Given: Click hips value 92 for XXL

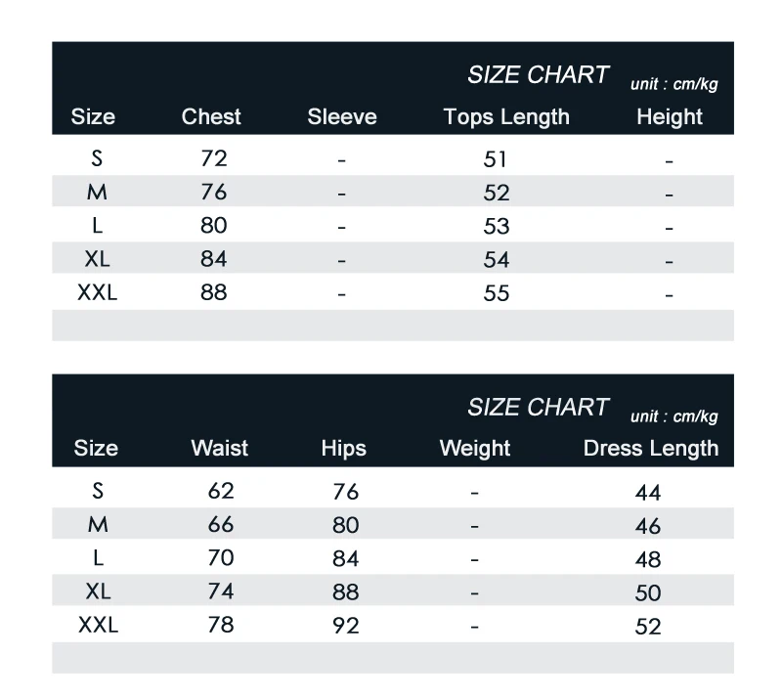Looking at the screenshot, I should 346,626.
